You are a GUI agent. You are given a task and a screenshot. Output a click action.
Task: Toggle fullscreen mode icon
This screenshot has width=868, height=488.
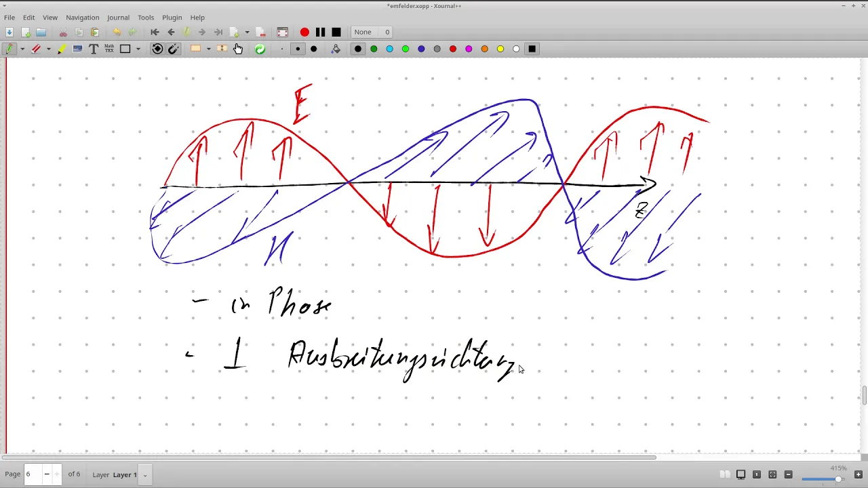283,32
